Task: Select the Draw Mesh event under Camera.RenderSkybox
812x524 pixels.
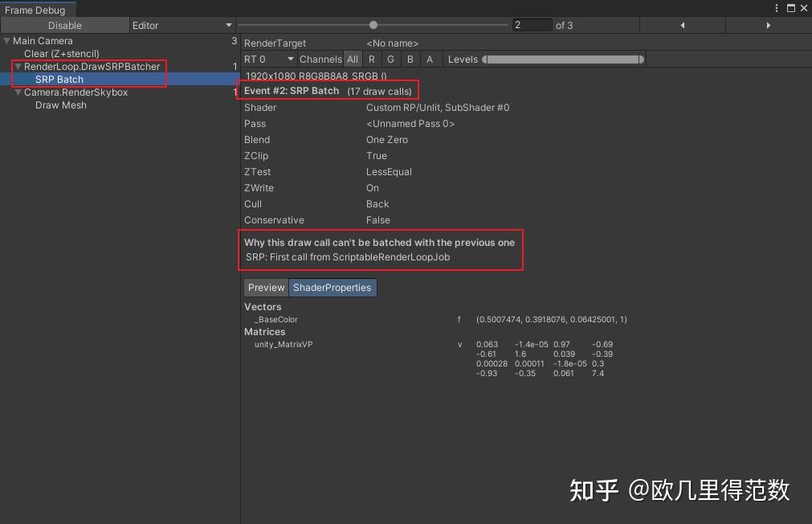Action: (61, 105)
